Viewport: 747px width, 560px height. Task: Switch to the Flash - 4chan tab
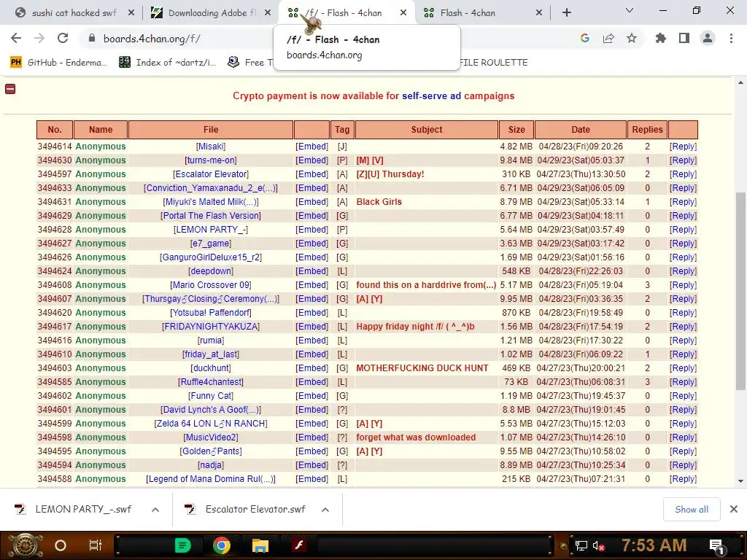(x=468, y=13)
